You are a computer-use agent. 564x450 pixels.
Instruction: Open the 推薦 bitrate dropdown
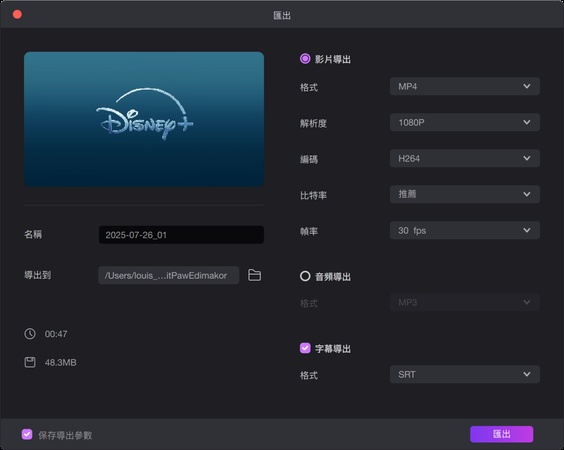click(465, 194)
